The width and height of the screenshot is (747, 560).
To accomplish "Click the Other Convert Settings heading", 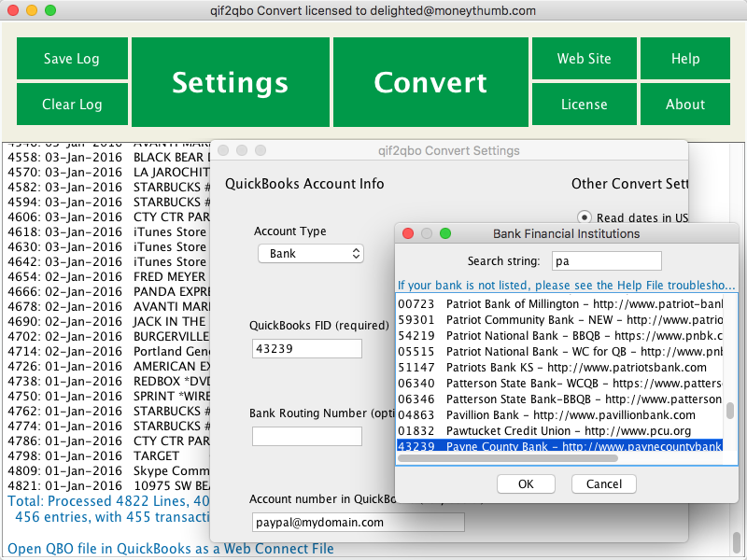I will 629,184.
